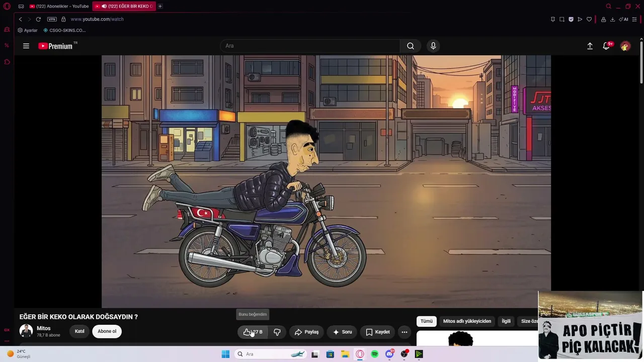Add page to bookmarks with heart icon
Screen dimensions: 644x362
click(x=589, y=19)
